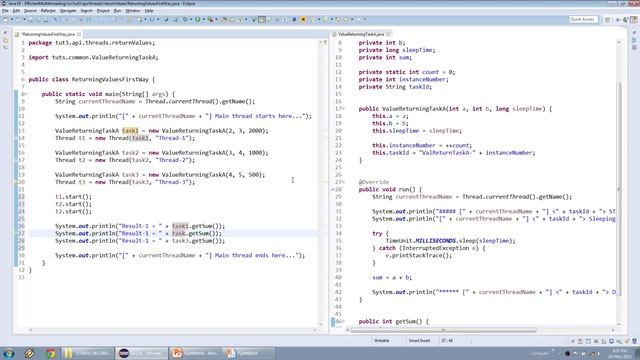The height and width of the screenshot is (360, 640).
Task: Click the New file toolbar icon
Action: [x=5, y=19]
